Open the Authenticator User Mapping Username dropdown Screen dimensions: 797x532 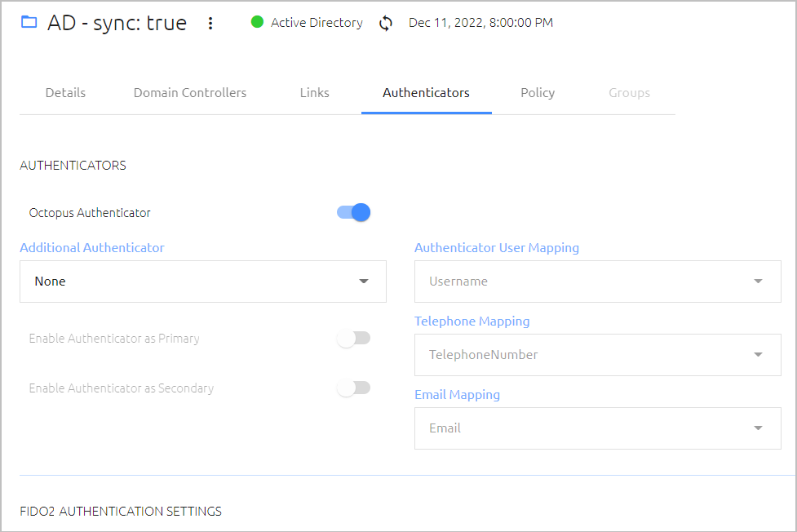pyautogui.click(x=598, y=282)
